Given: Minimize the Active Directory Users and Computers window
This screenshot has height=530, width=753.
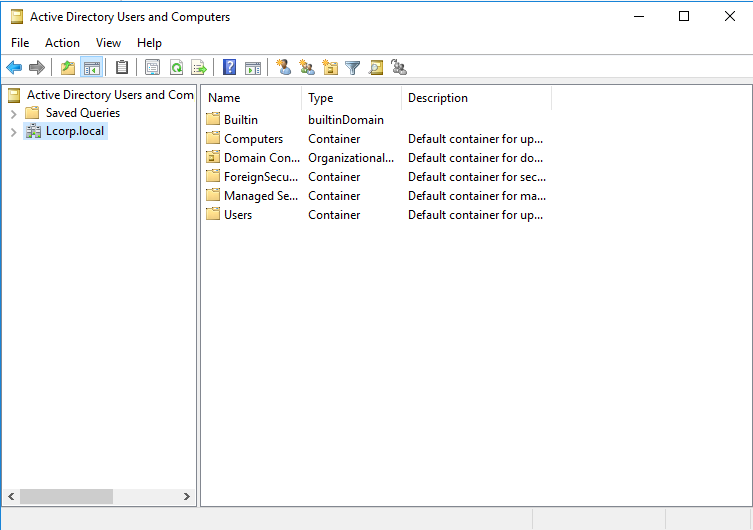Looking at the screenshot, I should (639, 16).
